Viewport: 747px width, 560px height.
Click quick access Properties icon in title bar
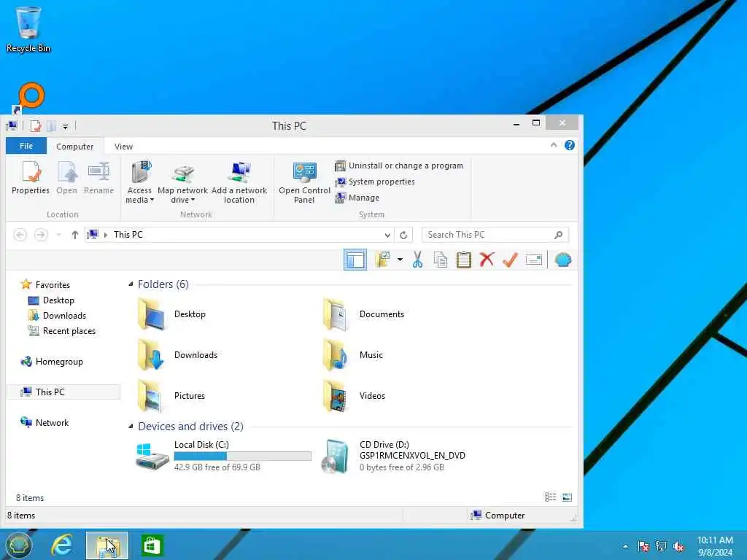click(x=36, y=126)
